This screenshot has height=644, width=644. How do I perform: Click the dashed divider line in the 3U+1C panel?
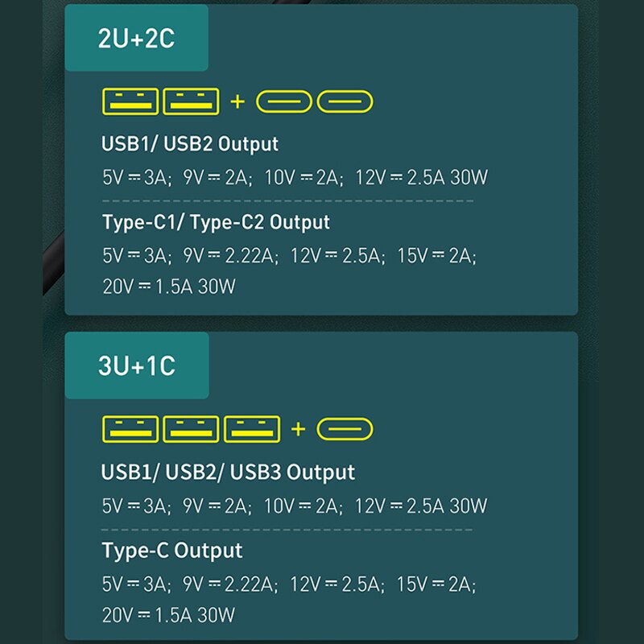coord(287,529)
